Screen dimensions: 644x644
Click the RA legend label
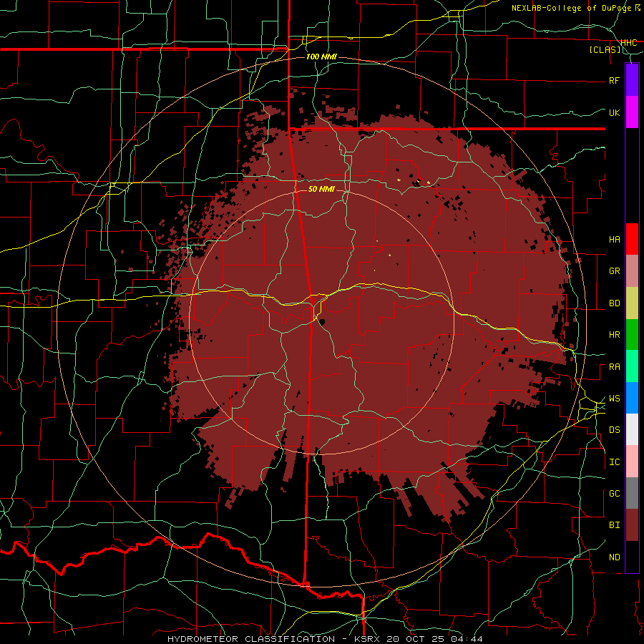click(x=614, y=367)
